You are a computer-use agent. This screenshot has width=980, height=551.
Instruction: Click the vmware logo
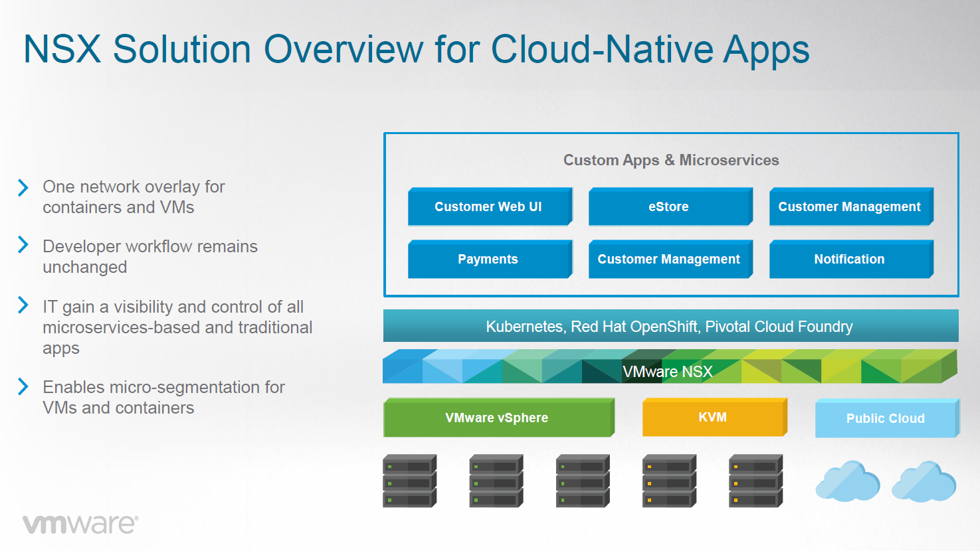click(80, 524)
